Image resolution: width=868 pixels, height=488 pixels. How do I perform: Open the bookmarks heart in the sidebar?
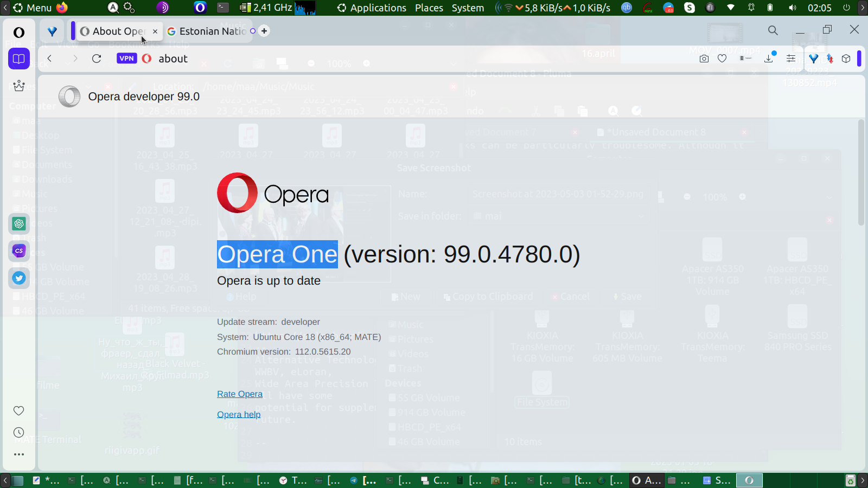19,410
